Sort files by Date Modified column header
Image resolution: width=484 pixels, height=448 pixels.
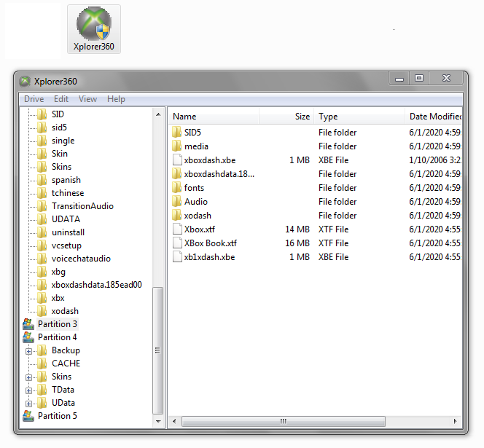pyautogui.click(x=434, y=117)
